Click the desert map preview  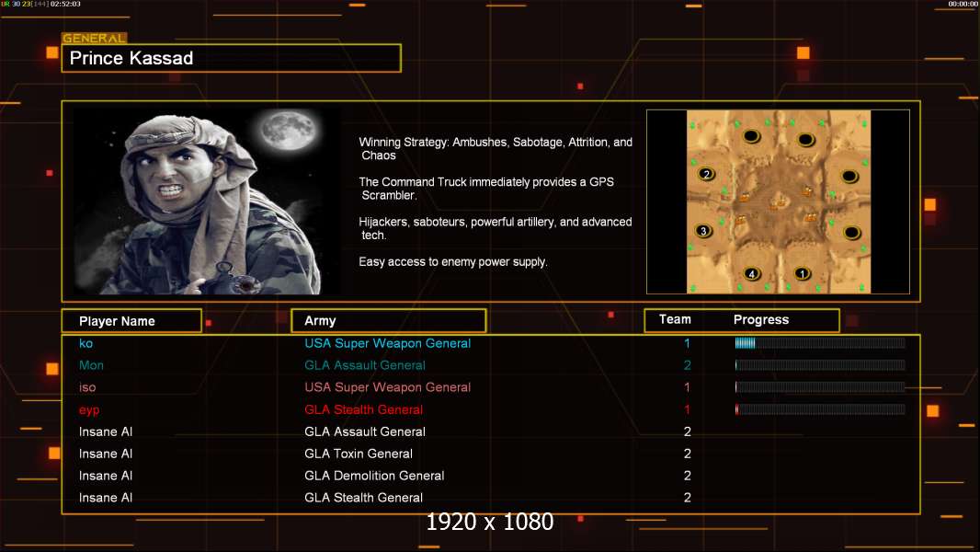[778, 201]
